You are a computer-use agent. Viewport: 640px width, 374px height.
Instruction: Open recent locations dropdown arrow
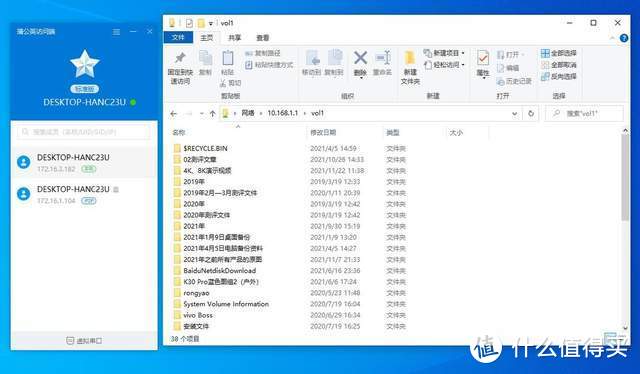(201, 114)
